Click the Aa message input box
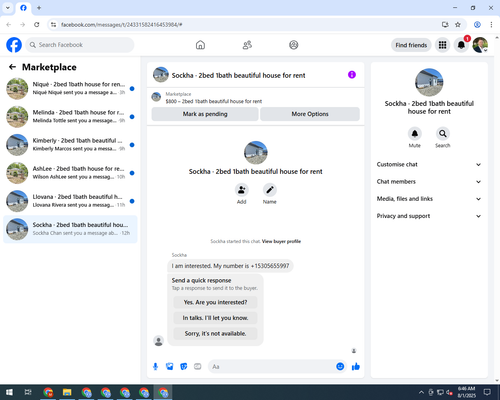Viewport: 500px width, 400px height. tap(272, 367)
